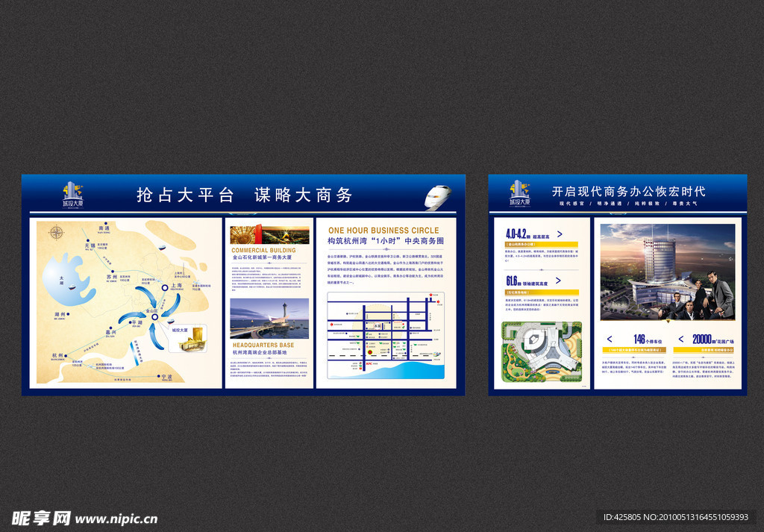Click the ONE HOUR BUSINESS CIRCLE title
Viewport: 764px width, 532px height.
click(383, 231)
